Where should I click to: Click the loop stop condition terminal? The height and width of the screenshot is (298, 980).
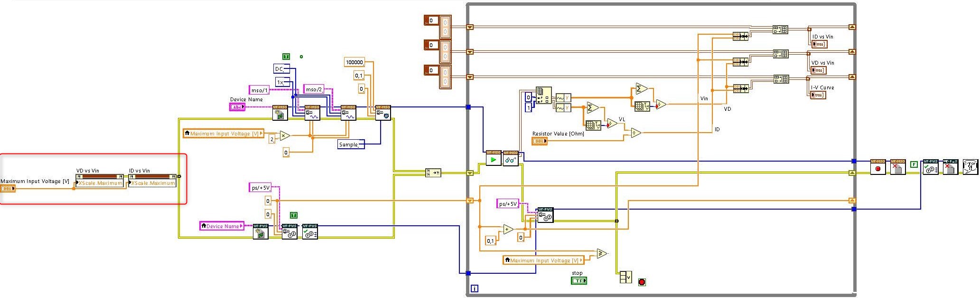pyautogui.click(x=642, y=282)
